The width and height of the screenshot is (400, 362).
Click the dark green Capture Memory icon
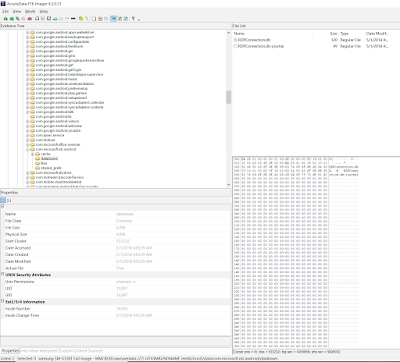(73, 19)
